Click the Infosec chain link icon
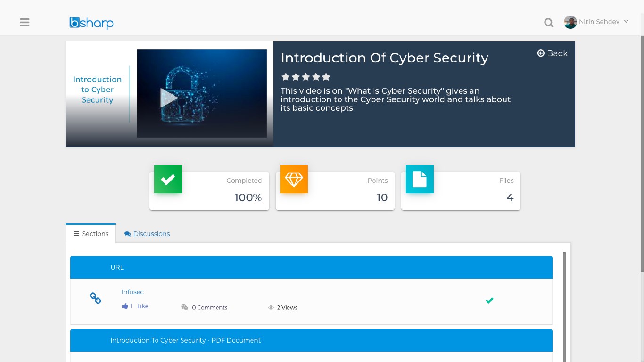This screenshot has height=362, width=644. (x=95, y=298)
